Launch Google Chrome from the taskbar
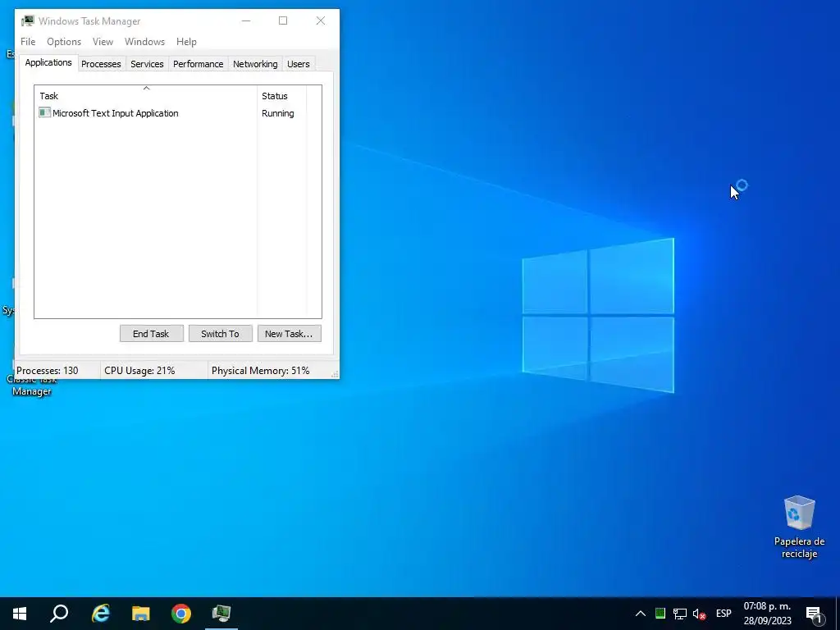This screenshot has width=840, height=630. (181, 614)
